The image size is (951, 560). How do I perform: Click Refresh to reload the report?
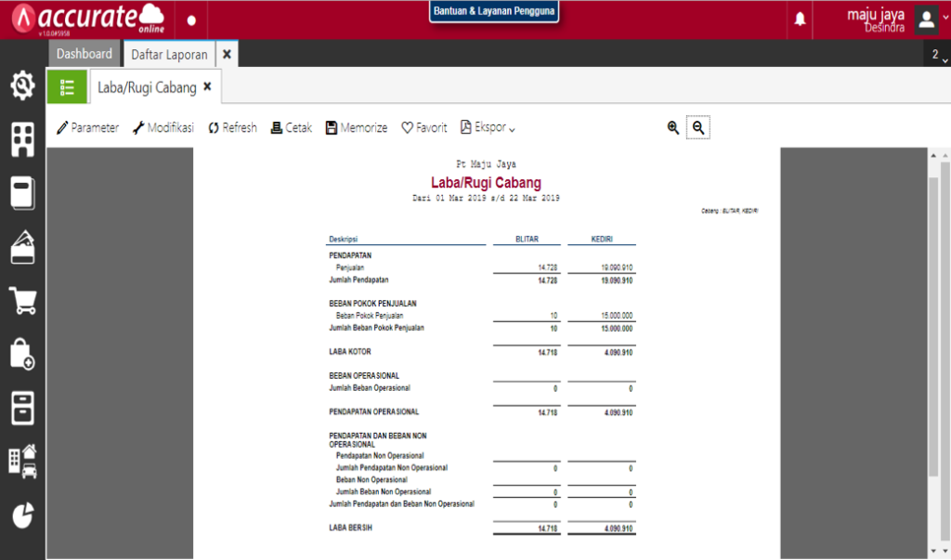[x=233, y=127]
